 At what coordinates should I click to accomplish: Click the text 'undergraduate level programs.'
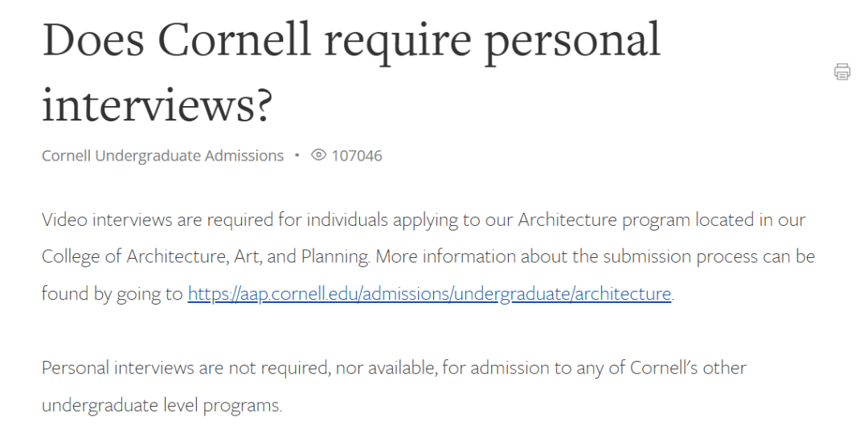coord(162,405)
